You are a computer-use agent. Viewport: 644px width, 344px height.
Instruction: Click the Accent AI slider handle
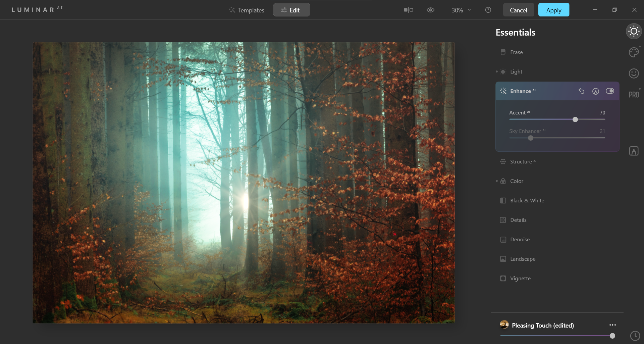[x=575, y=119]
